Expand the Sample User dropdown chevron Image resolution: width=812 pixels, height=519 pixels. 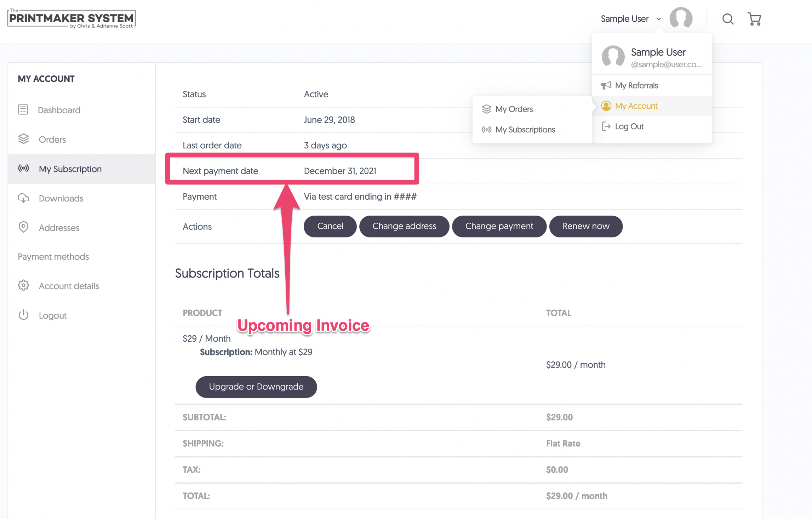[658, 19]
